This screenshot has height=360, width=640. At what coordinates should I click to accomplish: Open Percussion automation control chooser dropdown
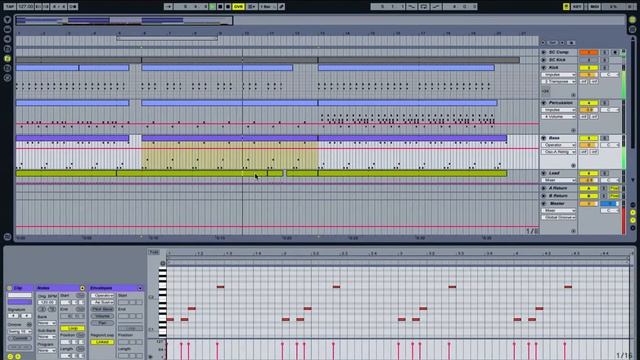(x=558, y=117)
